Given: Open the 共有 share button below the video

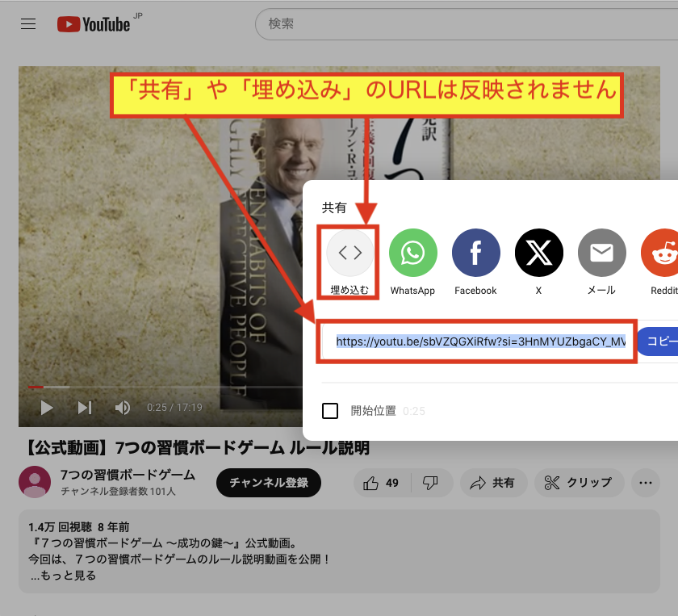Looking at the screenshot, I should [x=493, y=483].
